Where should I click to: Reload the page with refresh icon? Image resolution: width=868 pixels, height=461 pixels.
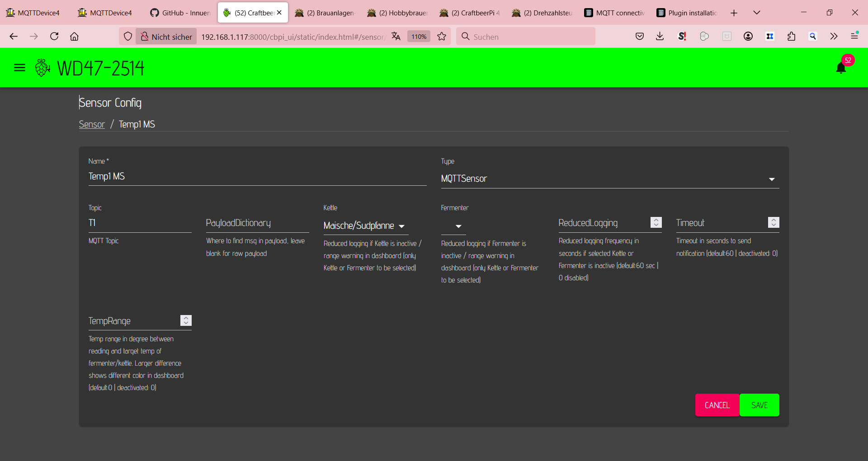point(54,37)
